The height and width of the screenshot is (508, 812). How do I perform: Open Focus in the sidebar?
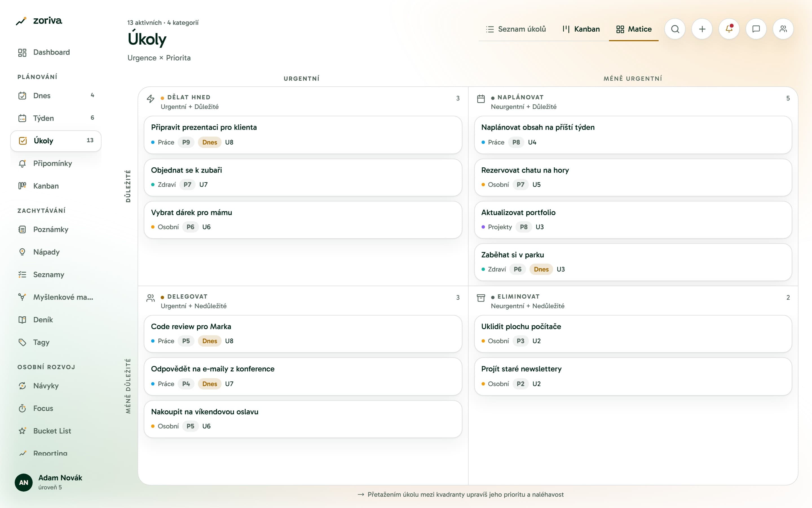[56, 408]
